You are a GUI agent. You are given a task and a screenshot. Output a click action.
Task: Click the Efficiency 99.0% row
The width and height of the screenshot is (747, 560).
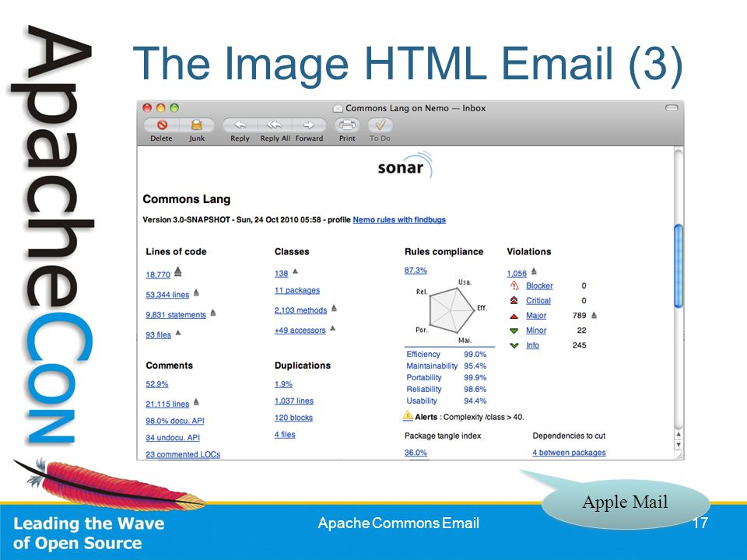447,354
